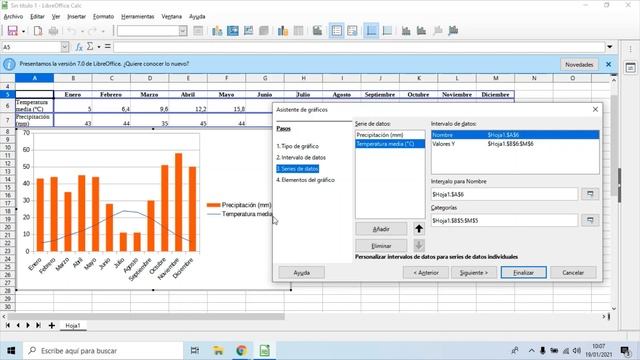Click the Ayuda button in the wizard
This screenshot has height=360, width=640.
[x=302, y=272]
